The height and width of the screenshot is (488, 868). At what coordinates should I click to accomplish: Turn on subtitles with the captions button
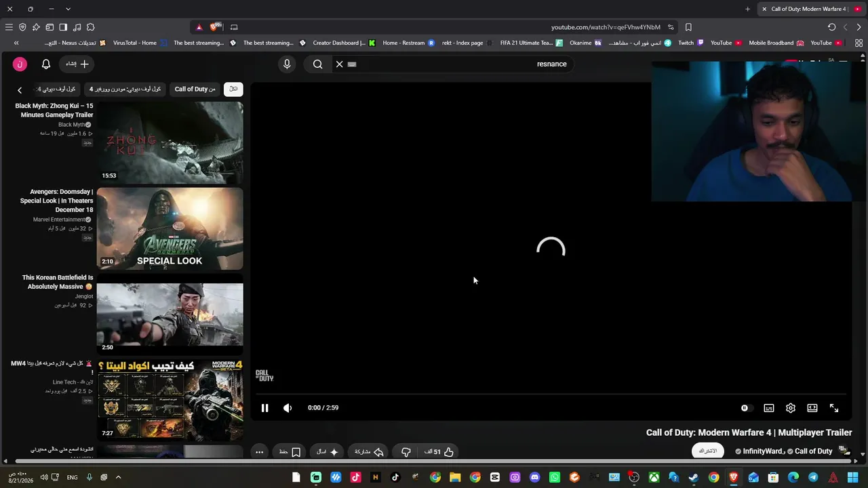769,408
